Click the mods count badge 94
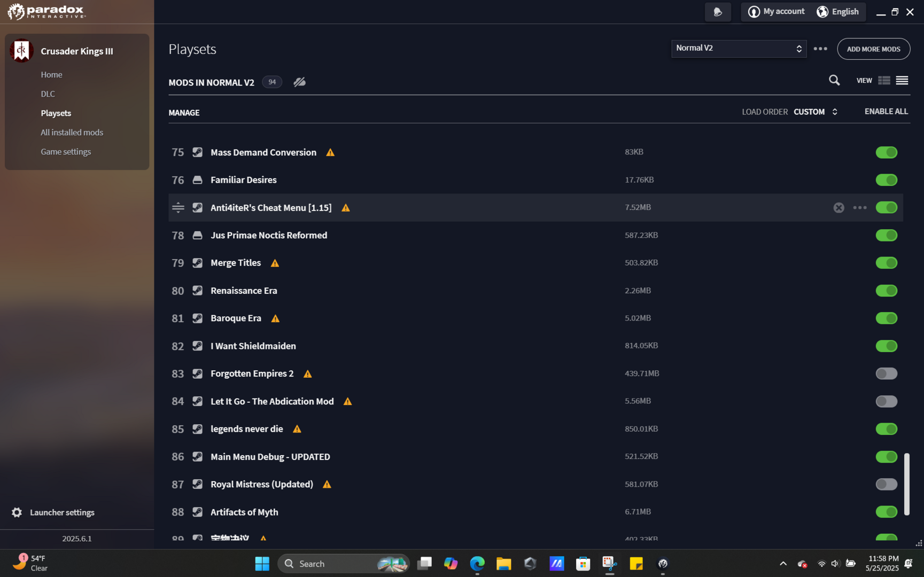Screen dimensions: 924x577 (272, 82)
